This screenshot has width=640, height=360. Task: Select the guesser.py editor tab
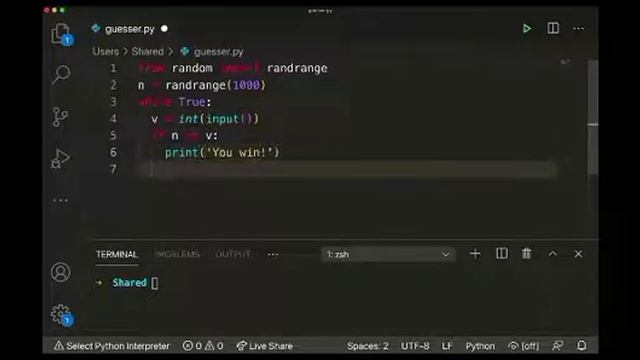point(129,29)
